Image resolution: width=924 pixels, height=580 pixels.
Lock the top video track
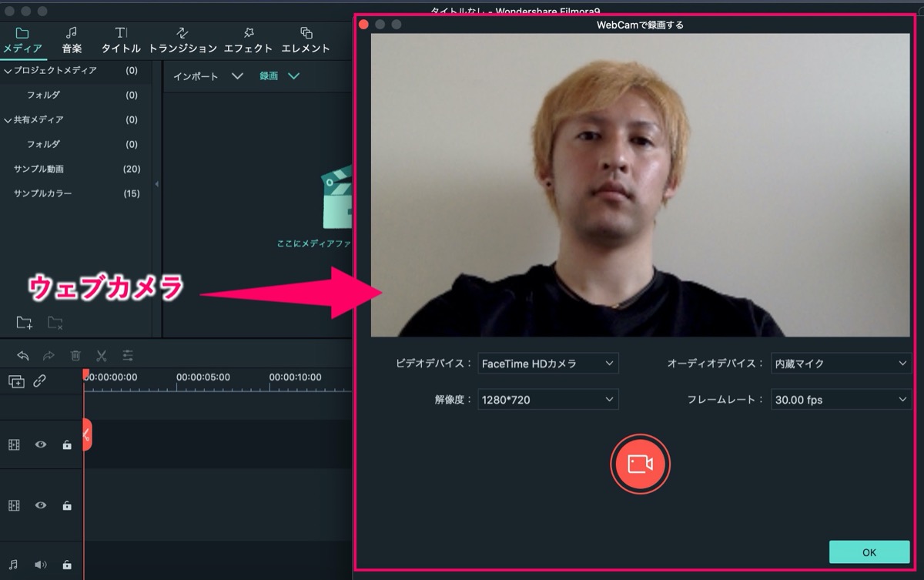pyautogui.click(x=67, y=444)
